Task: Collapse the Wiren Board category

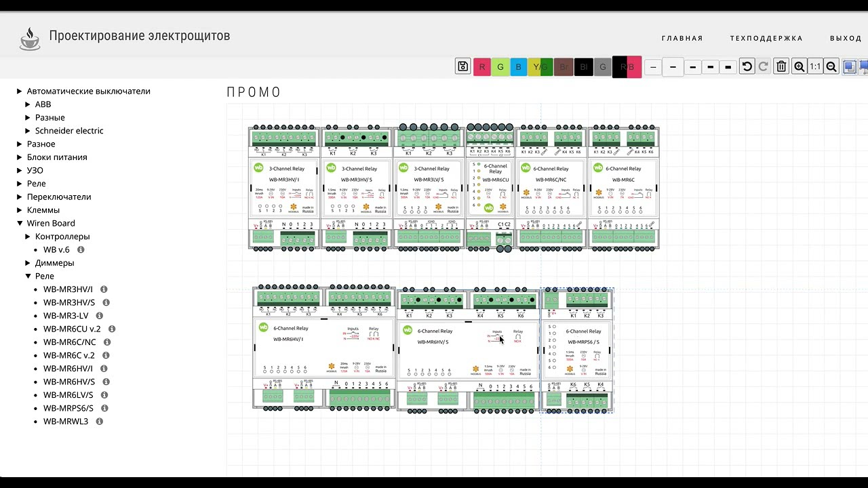Action: (20, 223)
